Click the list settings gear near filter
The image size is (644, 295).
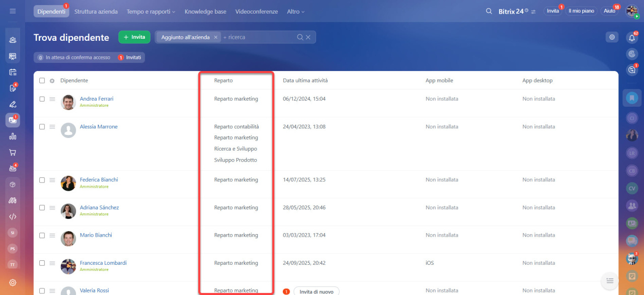pyautogui.click(x=612, y=37)
